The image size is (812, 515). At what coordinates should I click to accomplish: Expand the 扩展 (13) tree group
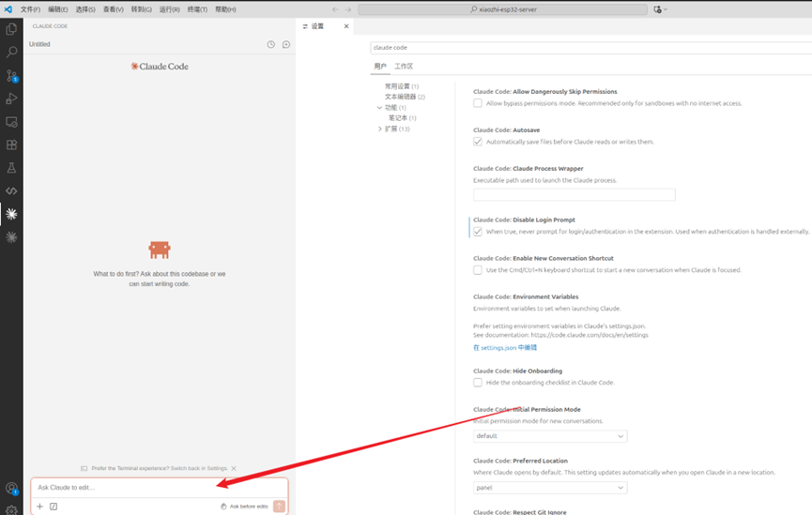point(379,129)
